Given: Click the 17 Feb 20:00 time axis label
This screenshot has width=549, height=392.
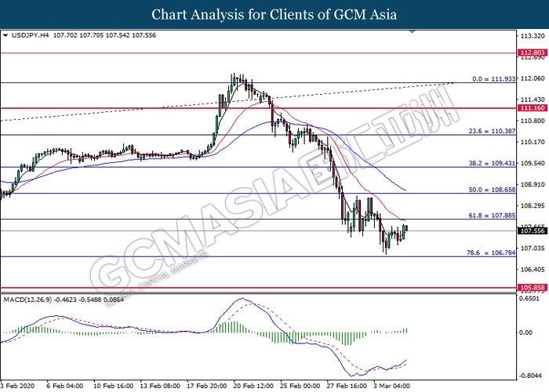Looking at the screenshot, I should pyautogui.click(x=206, y=386).
